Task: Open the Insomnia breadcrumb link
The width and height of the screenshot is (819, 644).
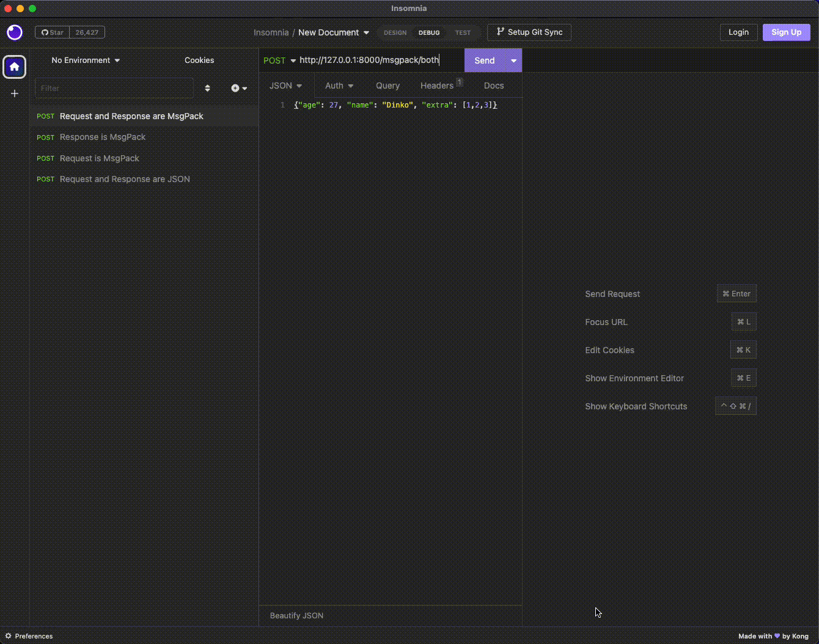Action: (271, 32)
